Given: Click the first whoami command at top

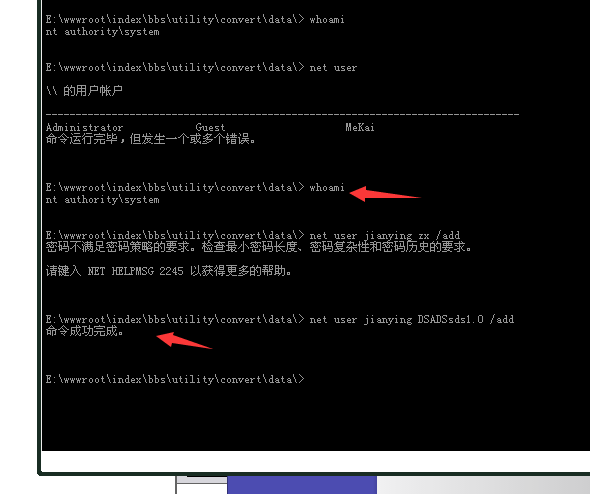Looking at the screenshot, I should coord(327,19).
